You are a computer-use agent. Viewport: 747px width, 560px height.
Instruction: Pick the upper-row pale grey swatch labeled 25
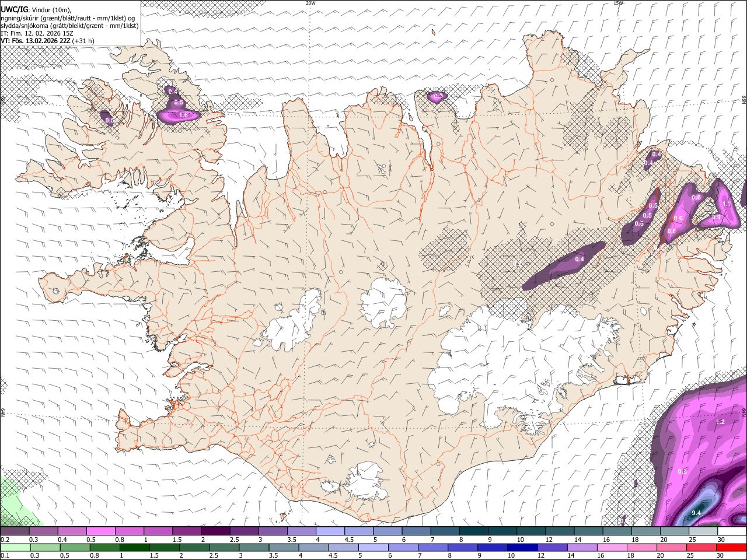(x=703, y=531)
